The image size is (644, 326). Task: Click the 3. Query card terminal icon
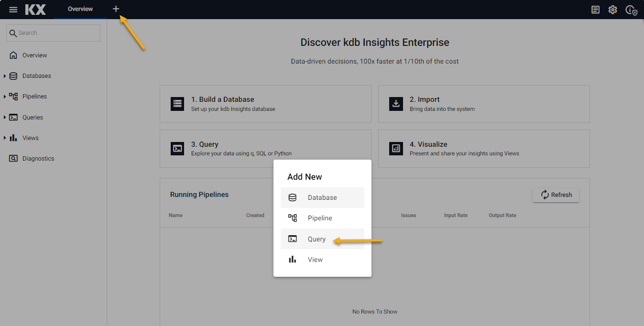click(178, 149)
